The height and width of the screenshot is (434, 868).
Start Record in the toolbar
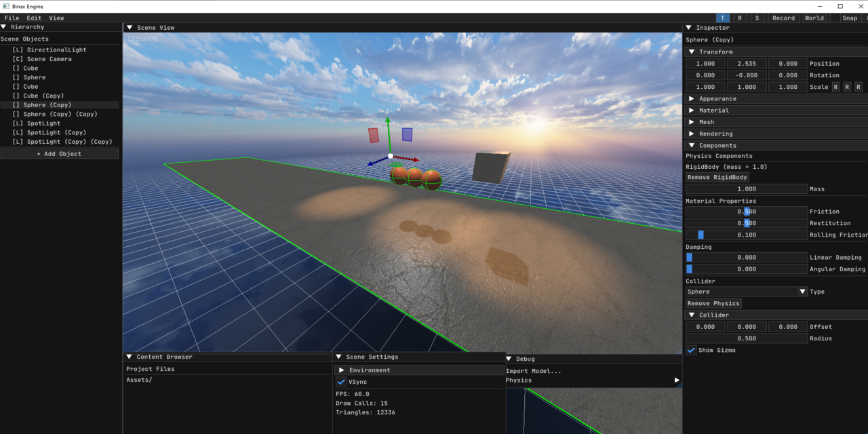783,18
